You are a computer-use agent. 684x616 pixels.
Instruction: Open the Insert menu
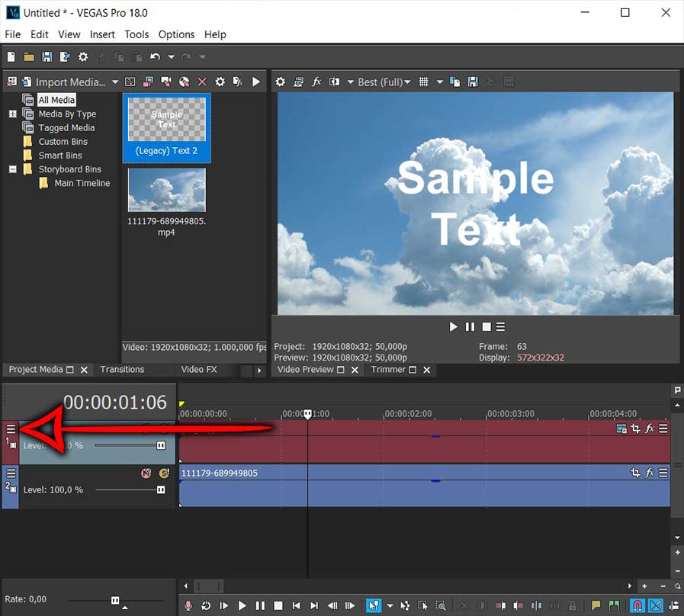click(102, 34)
